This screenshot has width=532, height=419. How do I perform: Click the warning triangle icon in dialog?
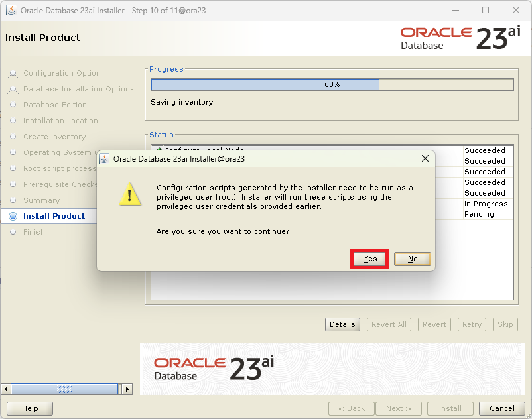[x=130, y=194]
